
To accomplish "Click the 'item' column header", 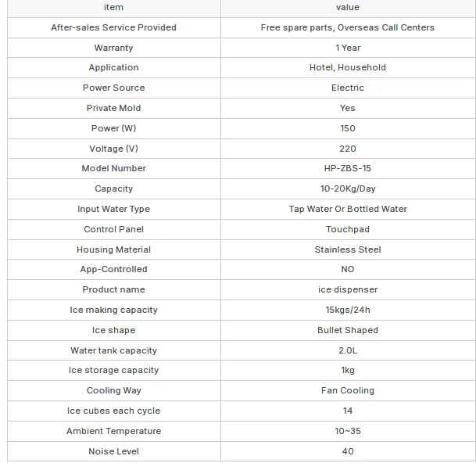I will tap(113, 7).
